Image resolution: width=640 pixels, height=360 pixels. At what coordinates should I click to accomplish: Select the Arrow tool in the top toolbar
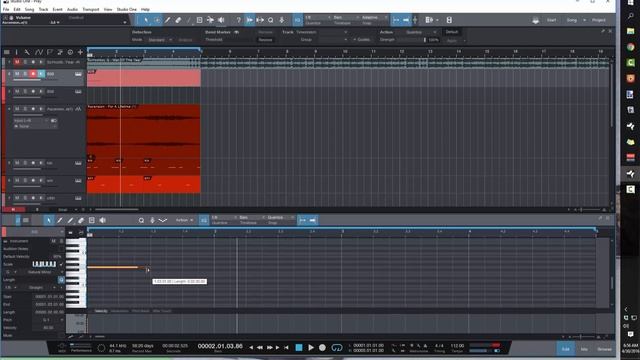point(146,20)
